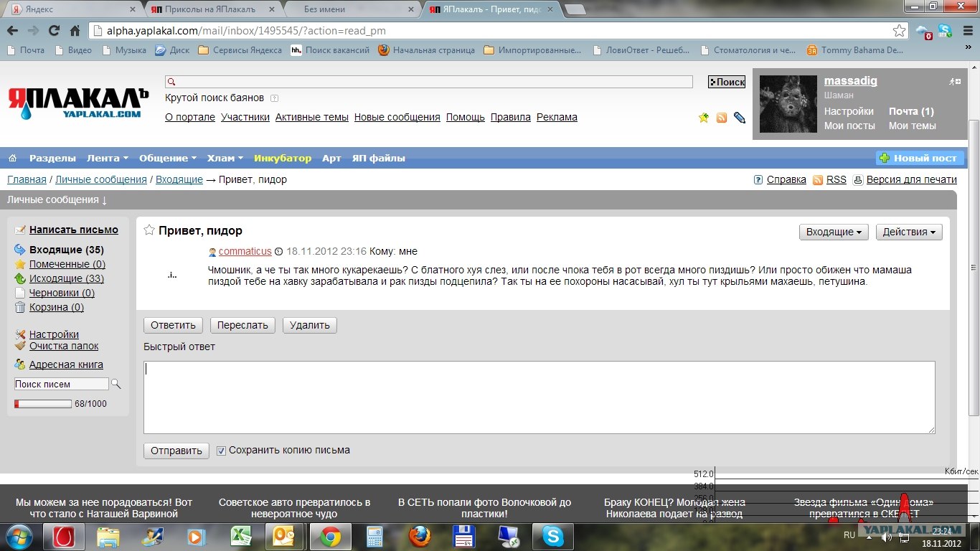Go to the browser home page icon
The width and height of the screenshot is (980, 551).
(x=75, y=31)
